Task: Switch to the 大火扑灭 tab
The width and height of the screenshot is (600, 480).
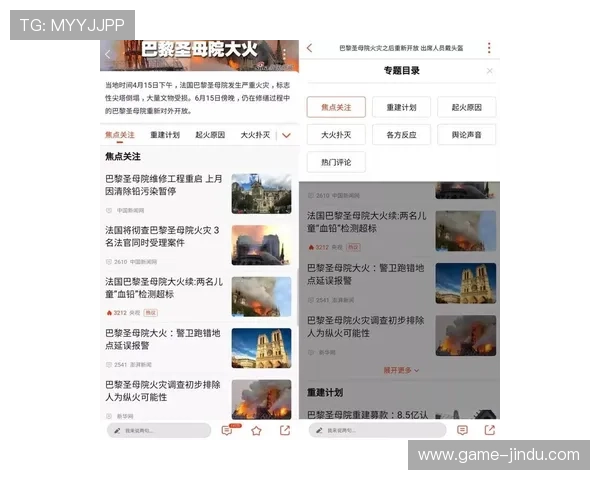Action: click(x=255, y=135)
